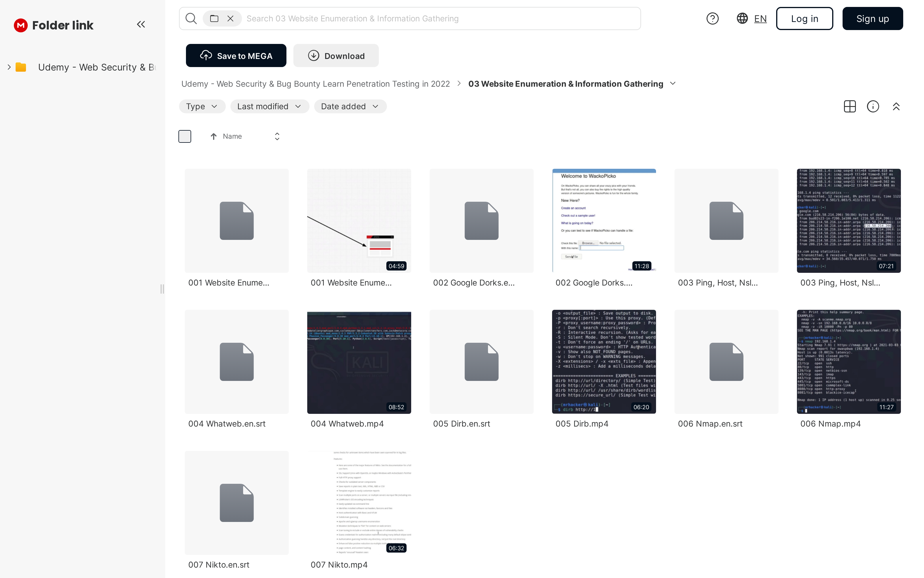Open the 006 Nmap.mp4 video thumbnail
Image resolution: width=924 pixels, height=578 pixels.
pyautogui.click(x=849, y=362)
